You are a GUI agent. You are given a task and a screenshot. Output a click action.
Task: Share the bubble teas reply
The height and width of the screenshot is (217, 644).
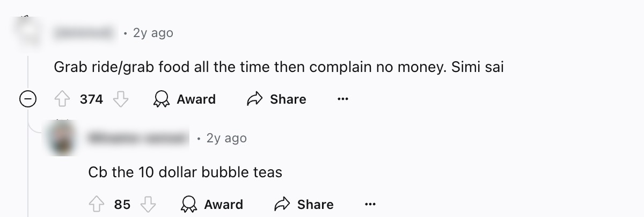[304, 205]
